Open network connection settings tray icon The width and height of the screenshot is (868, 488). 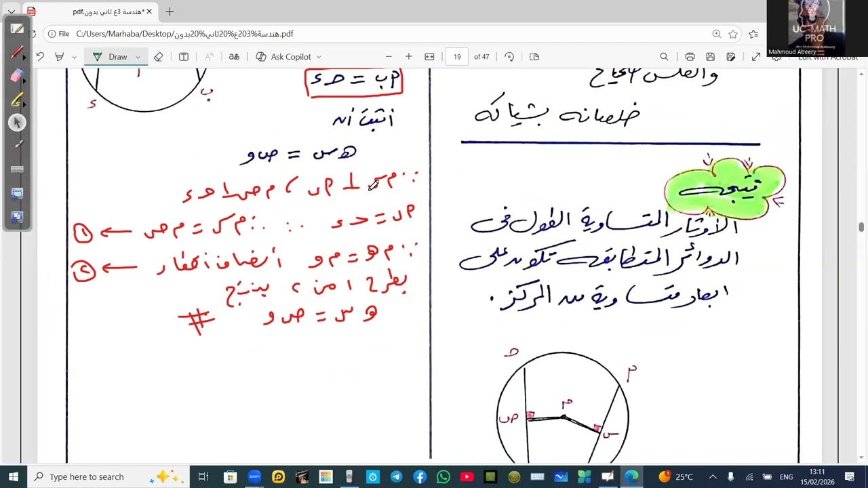tap(749, 476)
